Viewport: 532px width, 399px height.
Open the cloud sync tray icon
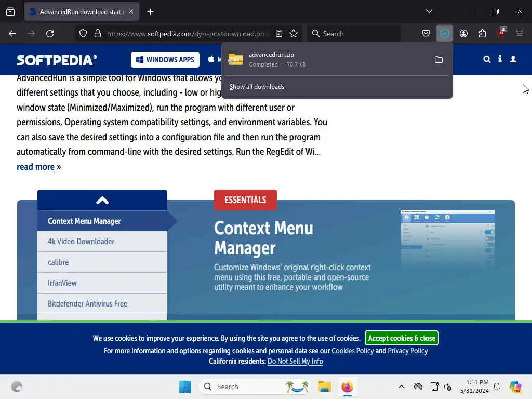[x=418, y=387]
